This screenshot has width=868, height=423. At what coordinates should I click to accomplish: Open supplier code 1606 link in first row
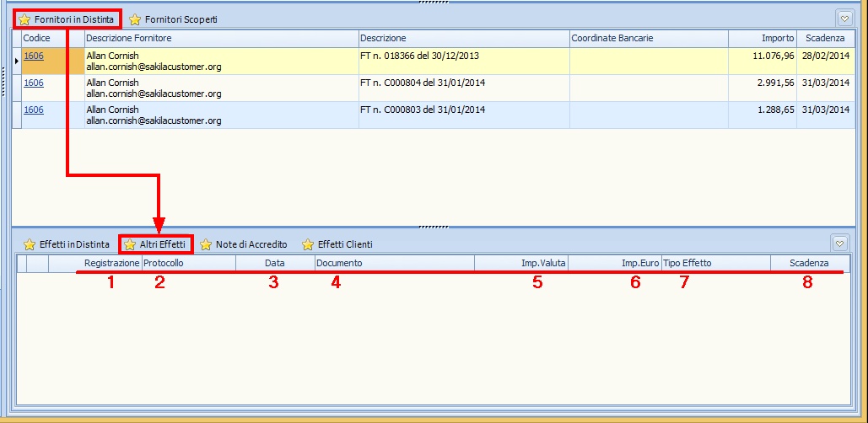[x=33, y=56]
